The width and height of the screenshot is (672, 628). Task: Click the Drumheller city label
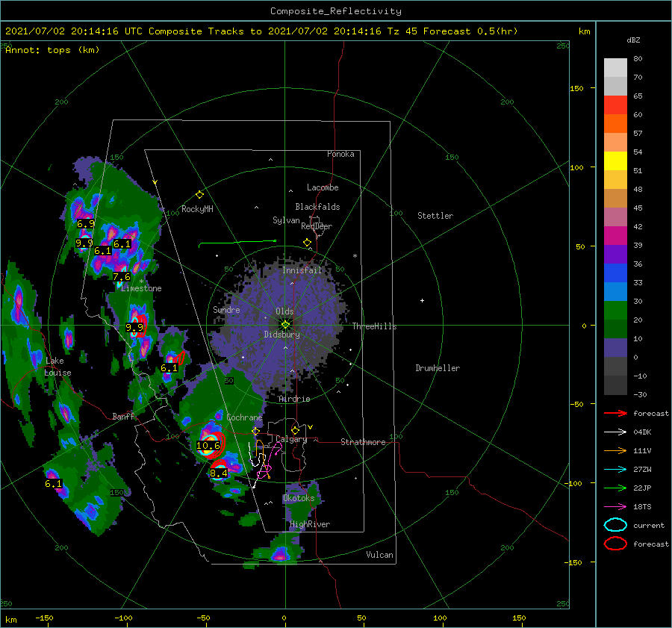tap(438, 368)
